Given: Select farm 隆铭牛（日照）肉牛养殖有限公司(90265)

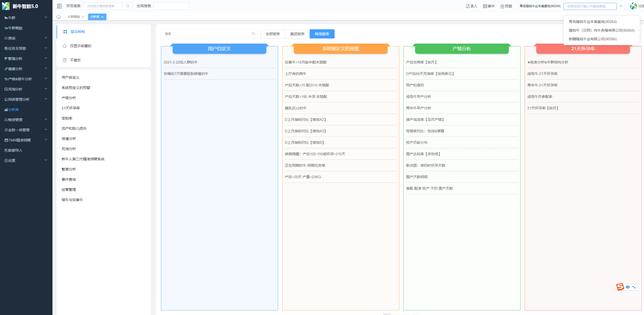Looking at the screenshot, I should (x=601, y=30).
